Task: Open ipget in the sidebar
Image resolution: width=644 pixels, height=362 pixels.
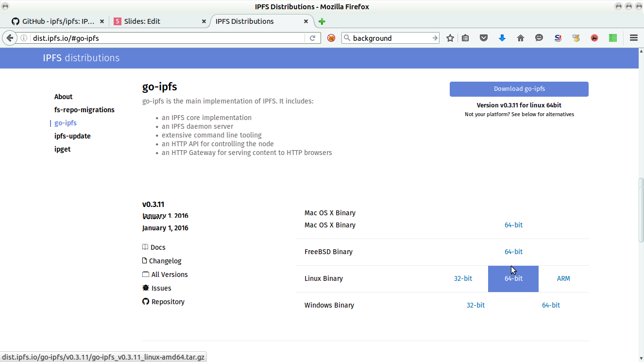Action: [62, 149]
